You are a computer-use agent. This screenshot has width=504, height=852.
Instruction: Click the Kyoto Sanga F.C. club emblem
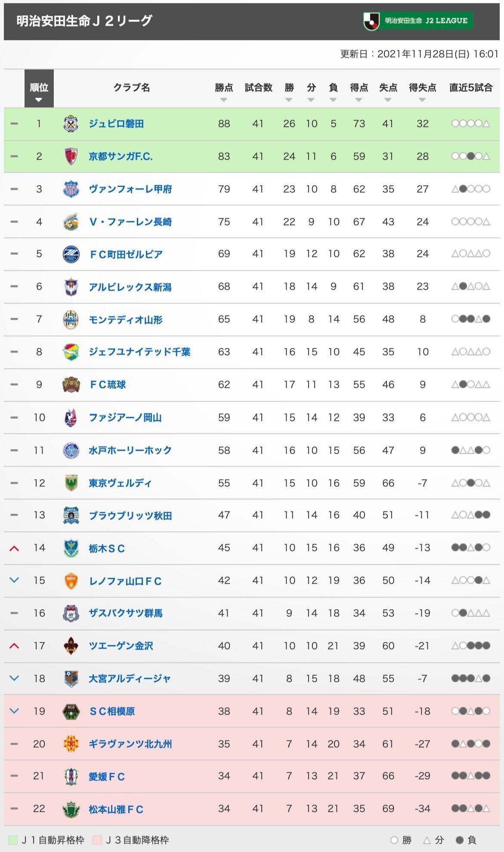point(71,156)
